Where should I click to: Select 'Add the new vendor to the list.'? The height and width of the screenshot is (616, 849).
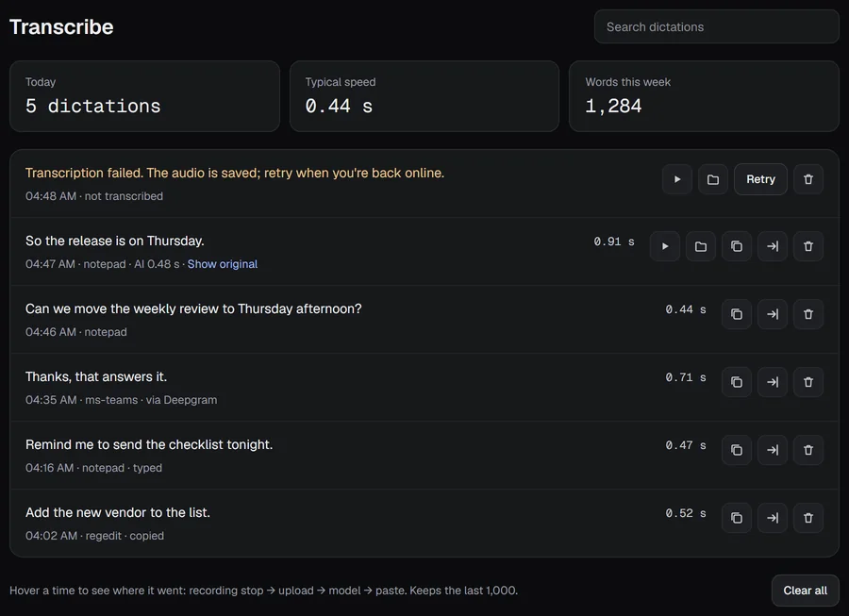pos(118,512)
